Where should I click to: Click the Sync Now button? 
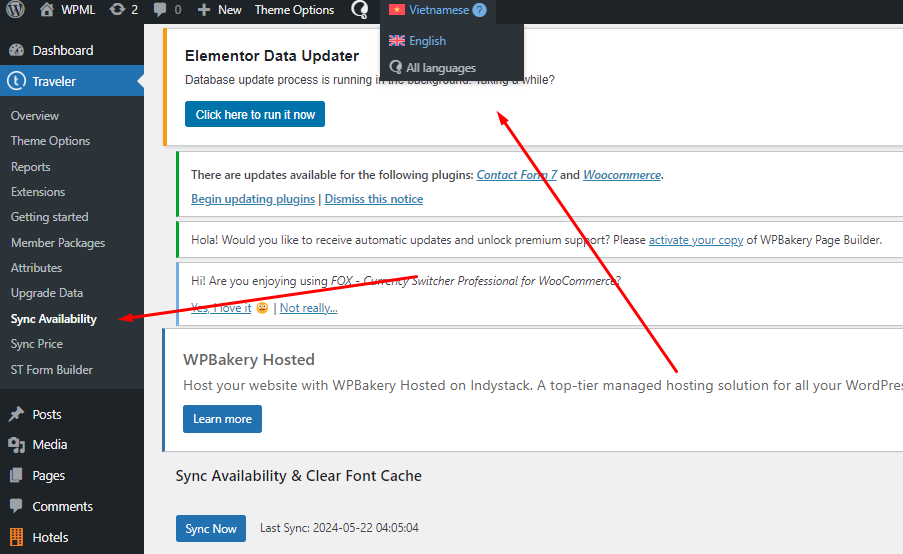point(211,528)
